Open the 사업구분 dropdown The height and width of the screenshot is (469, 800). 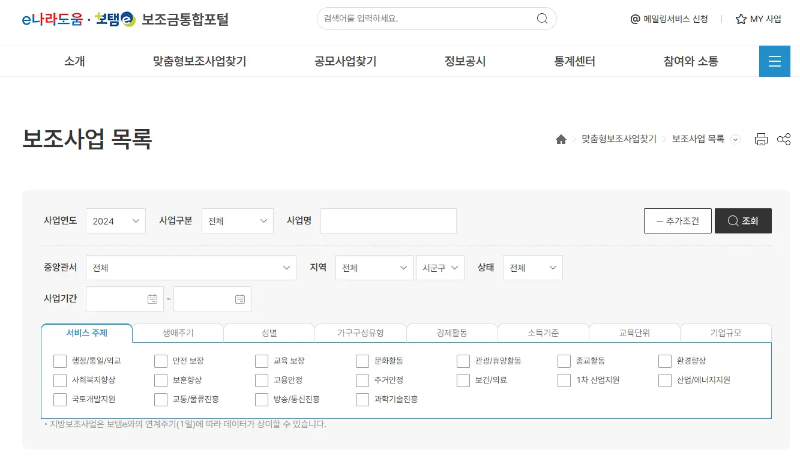pos(238,221)
